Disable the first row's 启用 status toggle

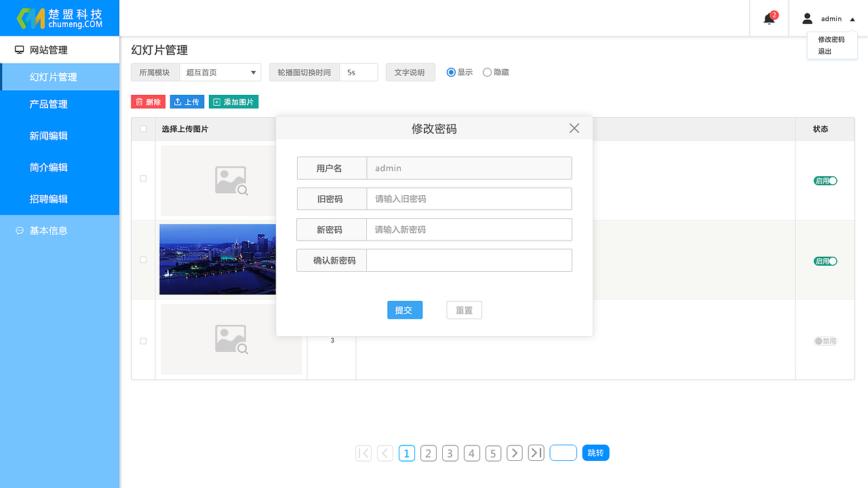pos(825,181)
